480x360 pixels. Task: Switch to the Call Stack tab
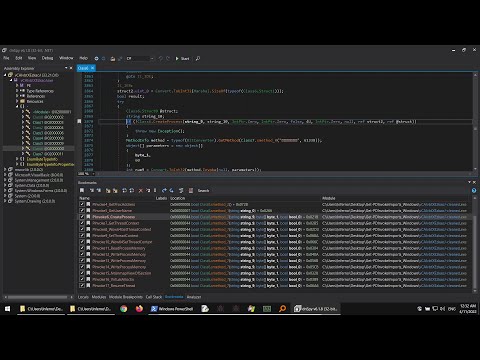154,297
